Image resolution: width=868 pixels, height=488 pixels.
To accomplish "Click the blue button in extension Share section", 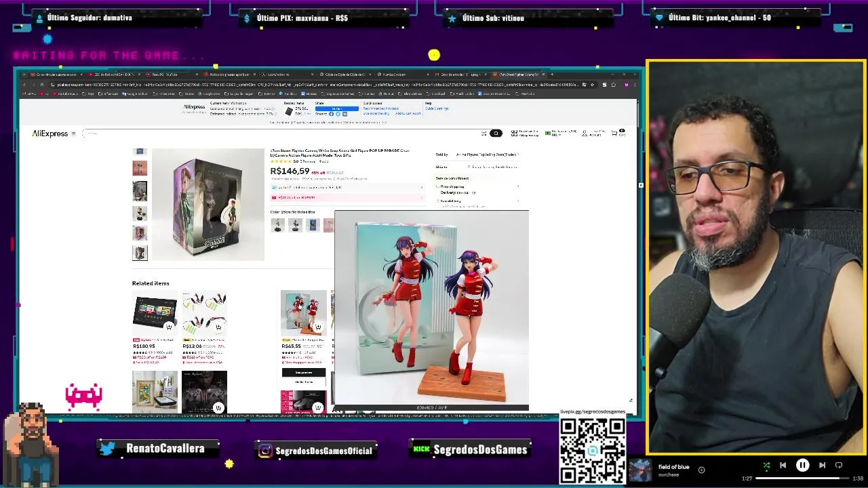I will (336, 108).
